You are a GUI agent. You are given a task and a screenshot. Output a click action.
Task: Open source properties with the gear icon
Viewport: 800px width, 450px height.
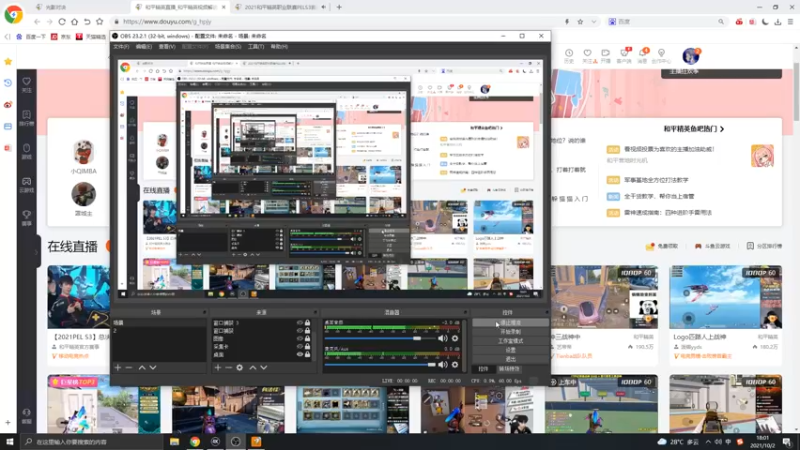(x=240, y=367)
